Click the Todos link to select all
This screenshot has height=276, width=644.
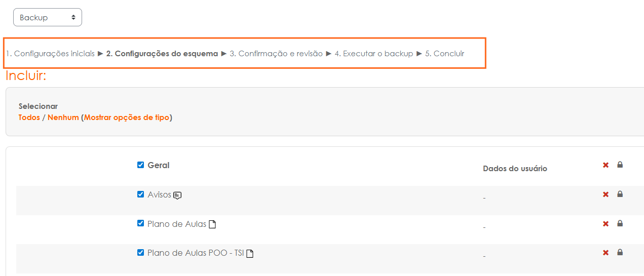click(x=29, y=117)
